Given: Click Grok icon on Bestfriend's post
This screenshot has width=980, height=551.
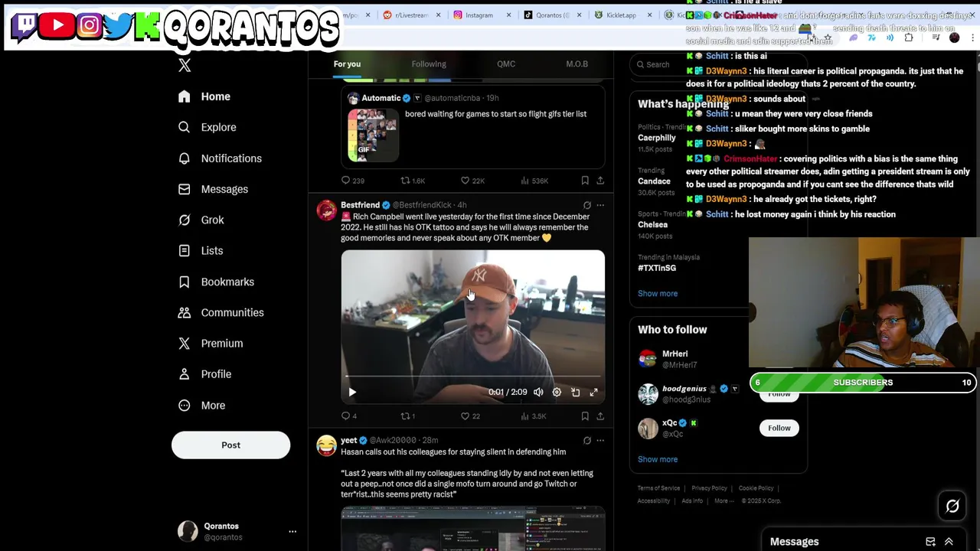Looking at the screenshot, I should (x=587, y=205).
